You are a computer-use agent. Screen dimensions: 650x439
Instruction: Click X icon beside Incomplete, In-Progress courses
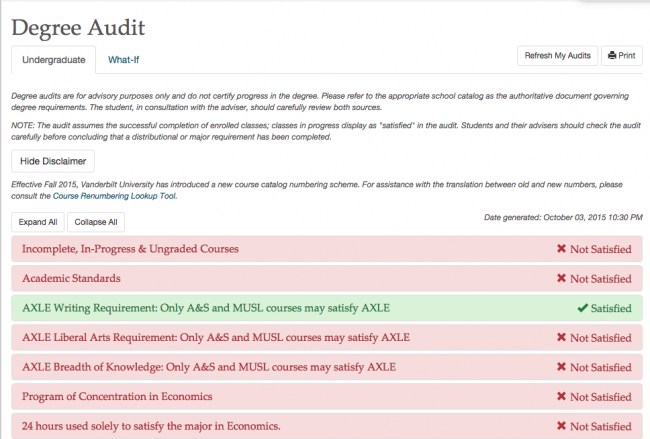point(562,249)
